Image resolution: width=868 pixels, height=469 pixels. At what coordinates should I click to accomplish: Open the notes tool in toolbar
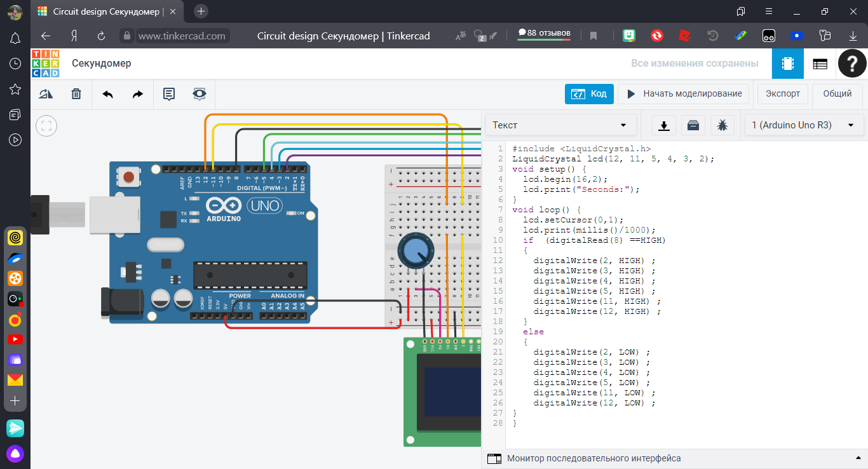[169, 94]
